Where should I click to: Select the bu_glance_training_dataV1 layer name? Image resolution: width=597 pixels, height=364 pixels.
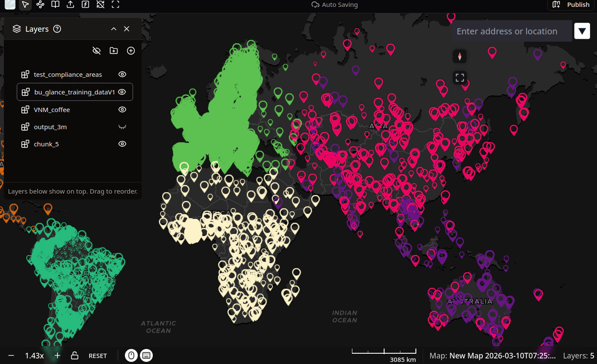click(75, 92)
